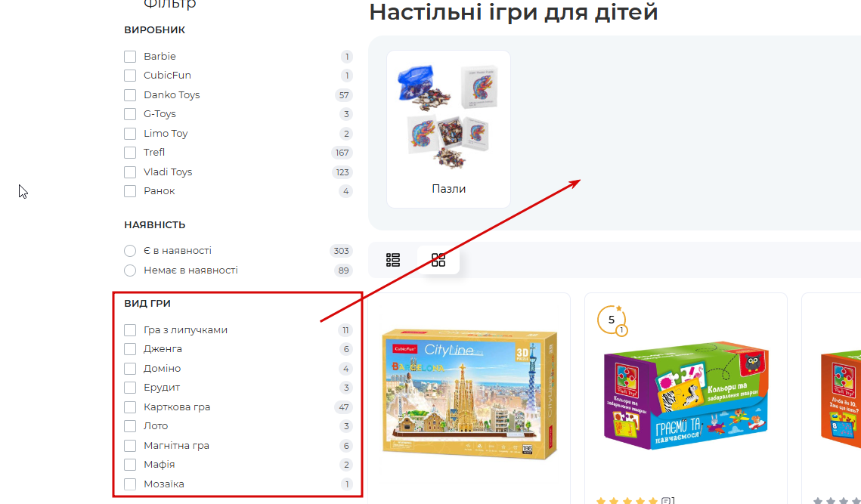Open the CityLine Barcelona 3D puzzle product
Image resolution: width=861 pixels, height=504 pixels.
pyautogui.click(x=469, y=394)
